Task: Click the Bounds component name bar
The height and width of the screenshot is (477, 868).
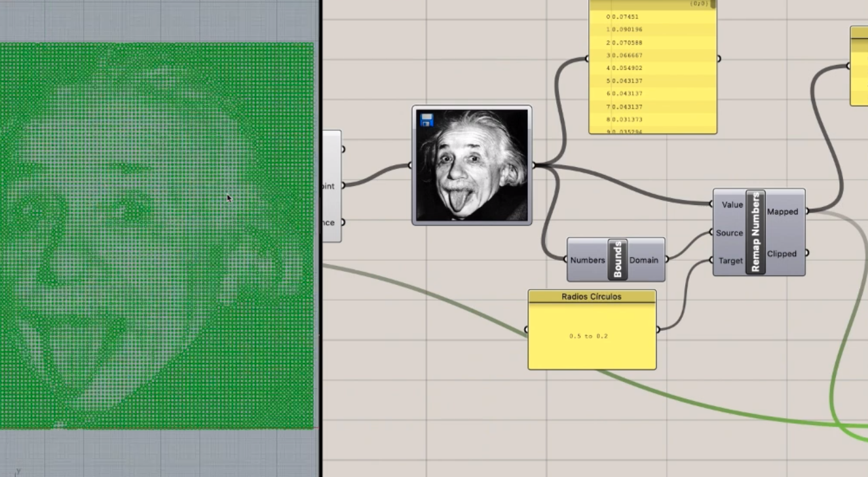Action: 617,260
